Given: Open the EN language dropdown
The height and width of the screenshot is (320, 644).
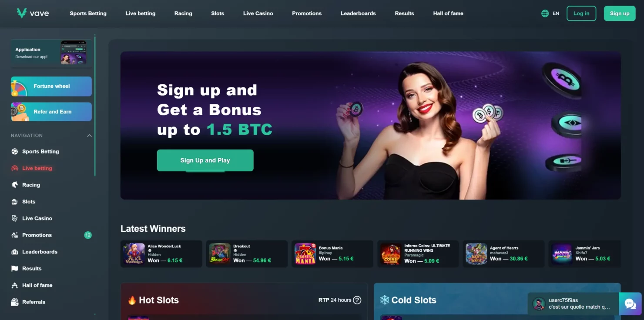Looking at the screenshot, I should (x=556, y=13).
